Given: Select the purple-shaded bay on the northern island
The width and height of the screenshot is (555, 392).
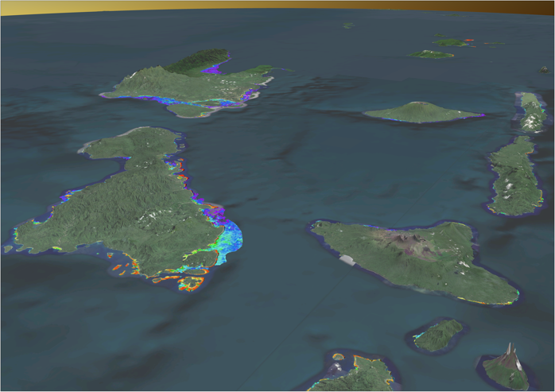Looking at the screenshot, I should click(214, 68).
